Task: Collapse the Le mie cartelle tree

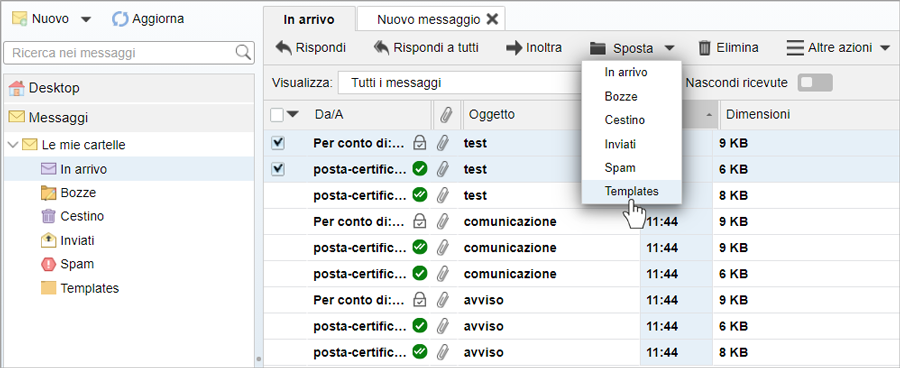Action: tap(13, 145)
